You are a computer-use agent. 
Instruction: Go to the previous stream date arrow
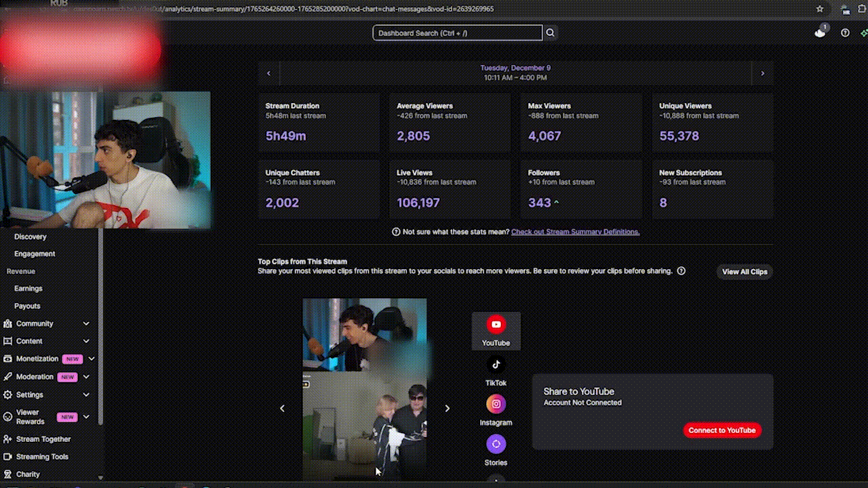tap(269, 73)
